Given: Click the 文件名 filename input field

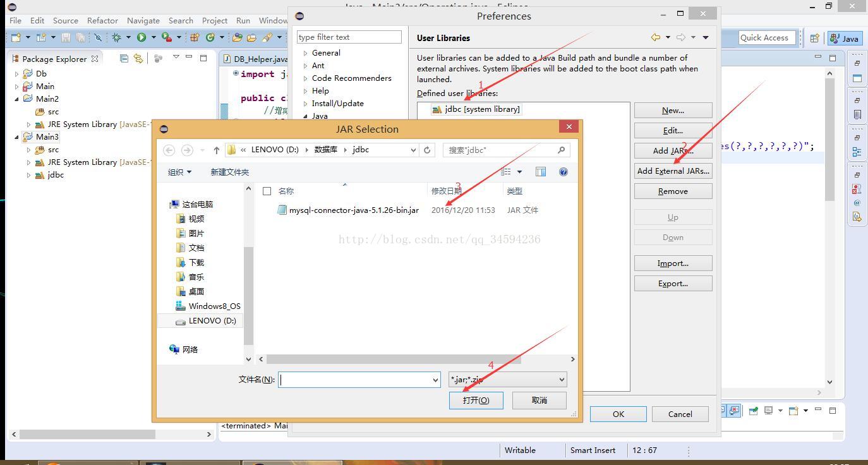Looking at the screenshot, I should (355, 380).
